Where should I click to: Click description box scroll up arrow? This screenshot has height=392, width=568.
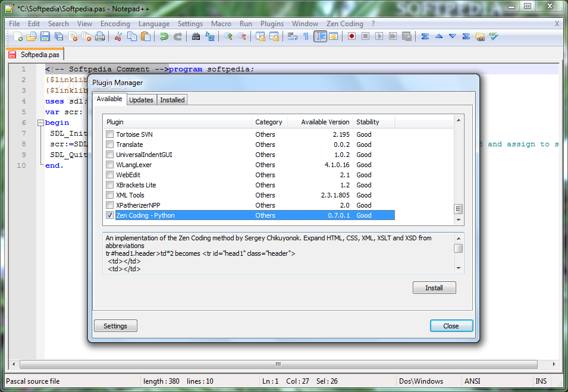click(458, 238)
